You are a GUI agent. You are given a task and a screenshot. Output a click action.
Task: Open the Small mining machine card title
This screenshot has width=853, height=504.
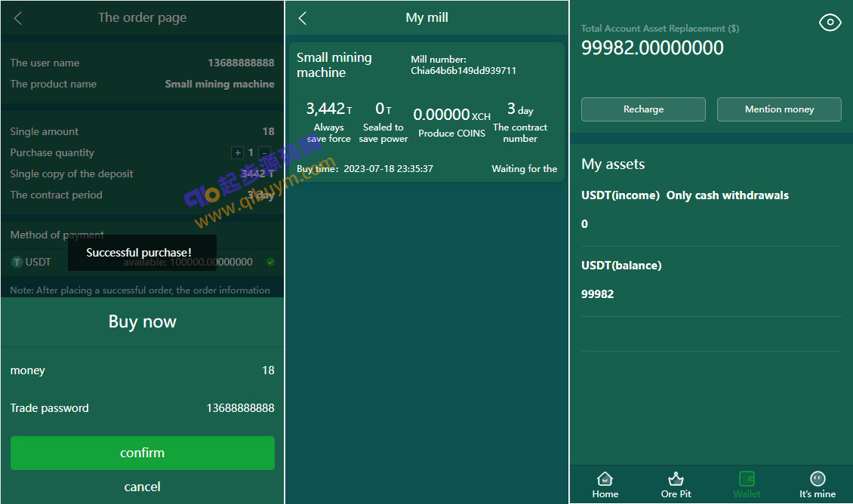(334, 65)
